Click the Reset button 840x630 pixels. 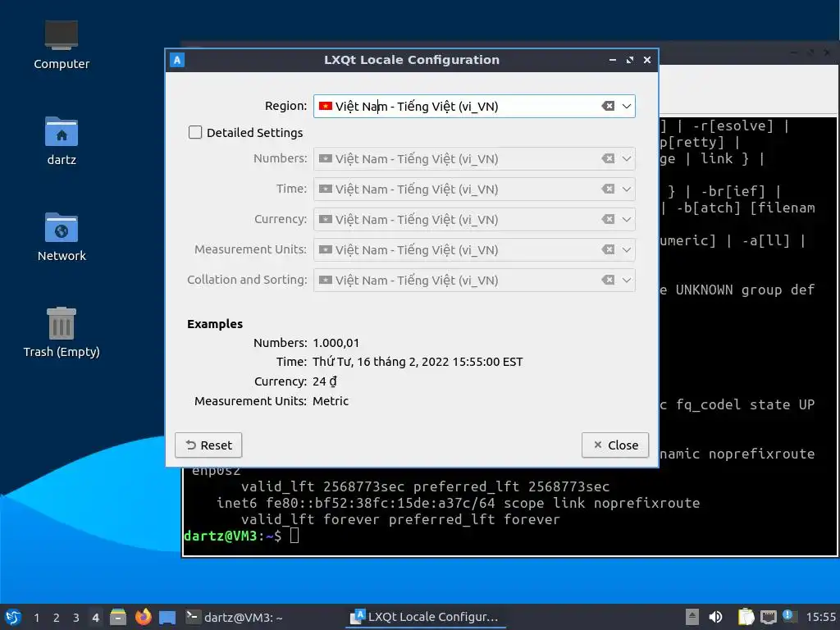[208, 445]
